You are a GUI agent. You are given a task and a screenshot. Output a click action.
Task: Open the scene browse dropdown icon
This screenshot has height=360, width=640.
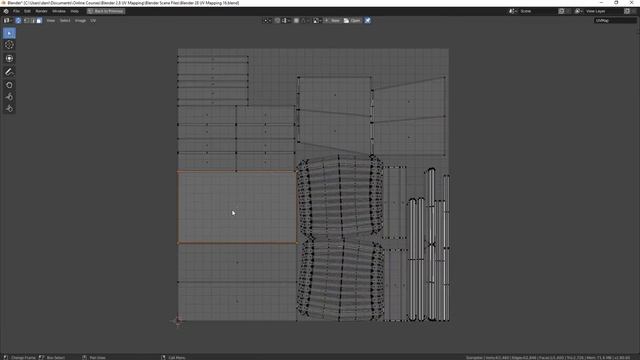[513, 11]
